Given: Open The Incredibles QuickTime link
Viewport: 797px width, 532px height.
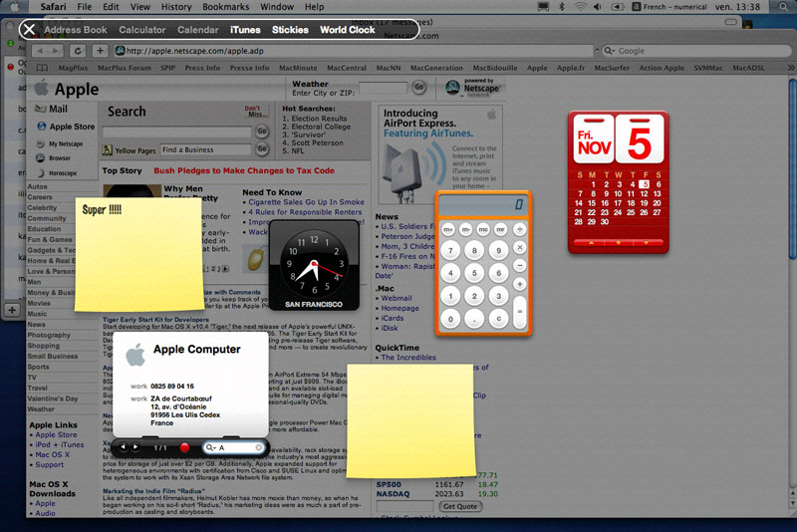Looking at the screenshot, I should [408, 358].
